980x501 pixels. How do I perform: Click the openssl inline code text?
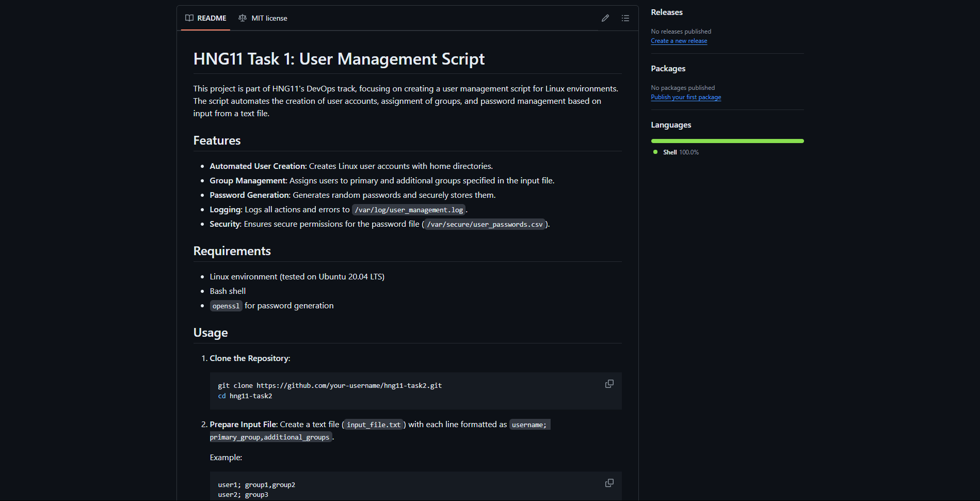[x=226, y=306]
